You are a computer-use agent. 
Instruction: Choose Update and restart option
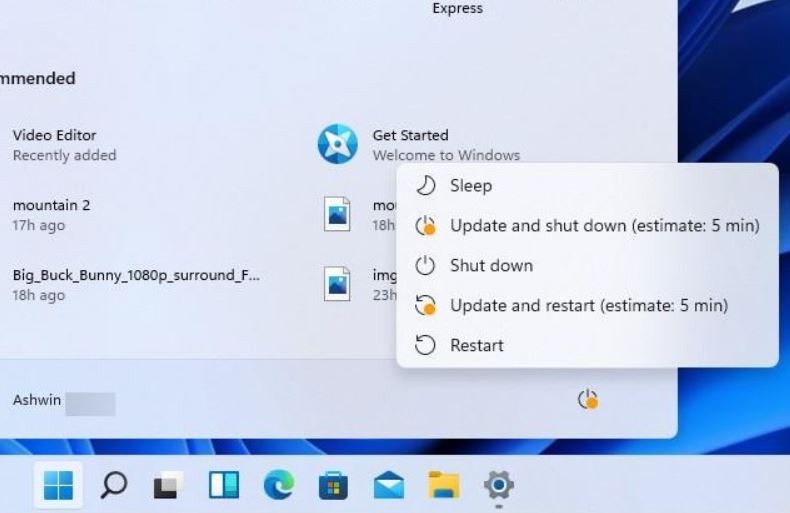coord(587,305)
